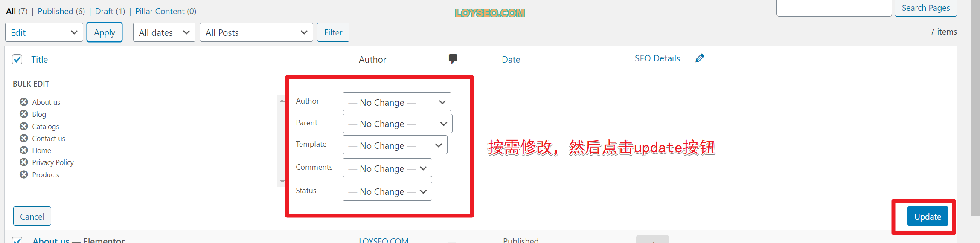Click the comments bubble column icon
This screenshot has height=243, width=980.
[x=453, y=59]
